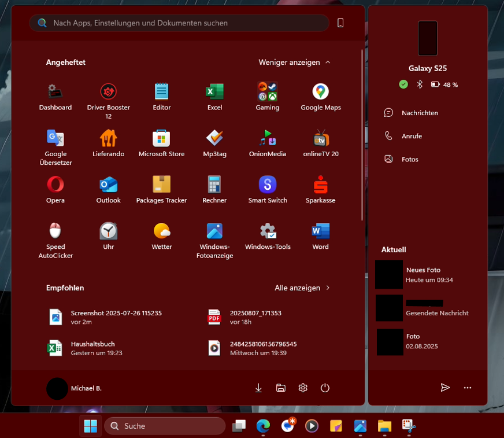The height and width of the screenshot is (438, 504).
Task: Click the taskbar Suche search box
Action: click(x=165, y=426)
